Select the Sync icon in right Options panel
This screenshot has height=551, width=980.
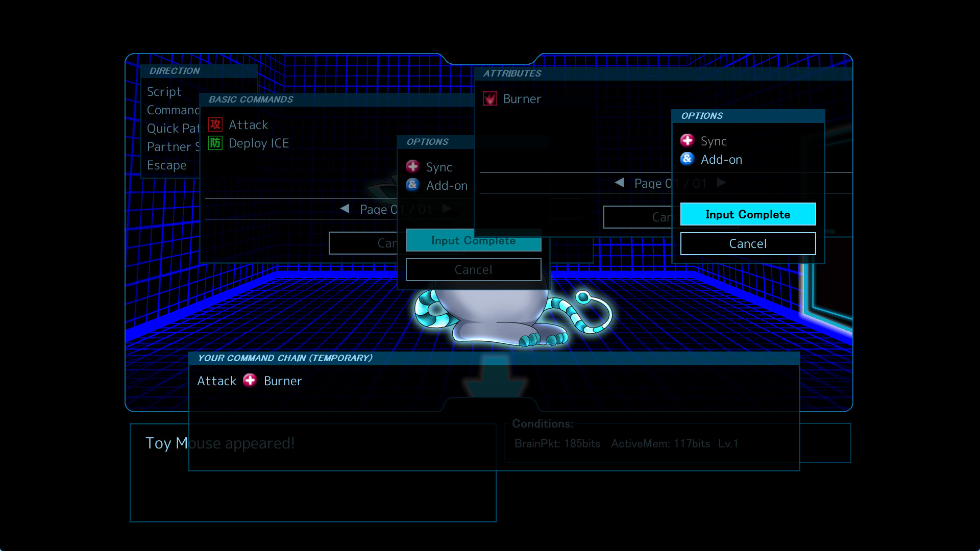click(x=687, y=140)
